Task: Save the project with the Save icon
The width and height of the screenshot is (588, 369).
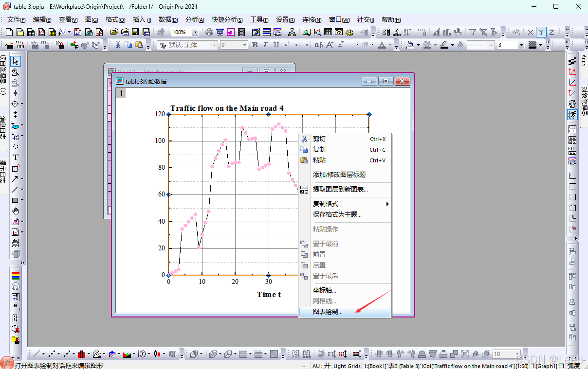Action: coord(135,32)
